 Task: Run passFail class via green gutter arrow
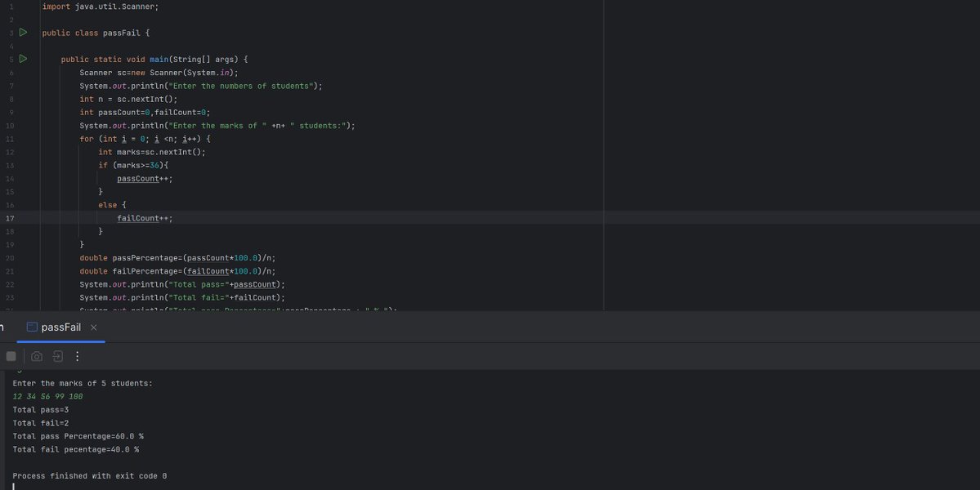pos(22,33)
